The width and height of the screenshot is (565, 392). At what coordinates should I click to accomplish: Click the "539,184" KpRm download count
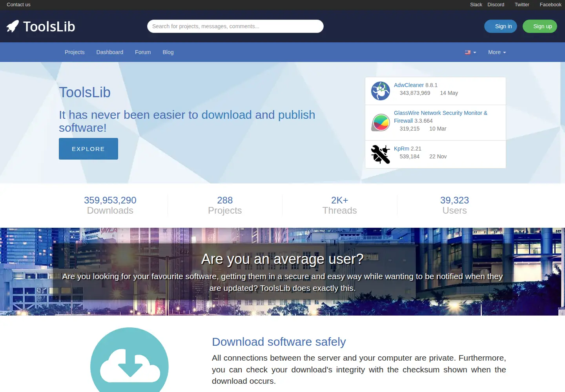[x=410, y=156]
